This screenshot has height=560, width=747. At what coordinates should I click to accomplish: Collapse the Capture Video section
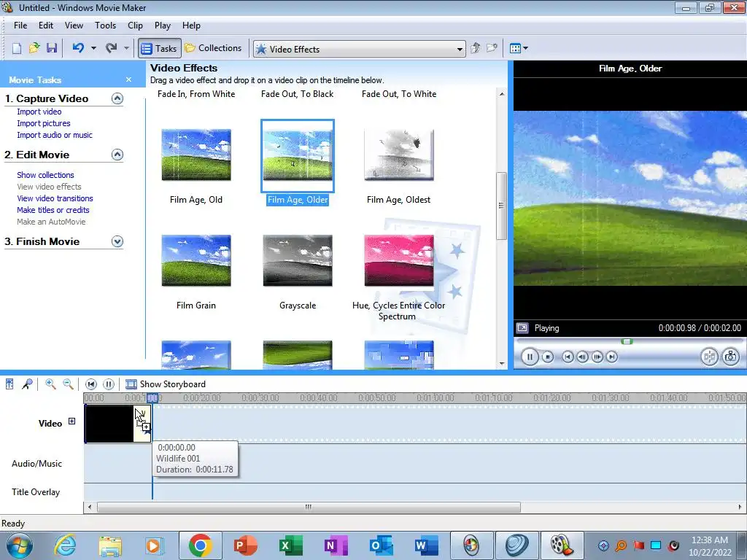(x=117, y=98)
